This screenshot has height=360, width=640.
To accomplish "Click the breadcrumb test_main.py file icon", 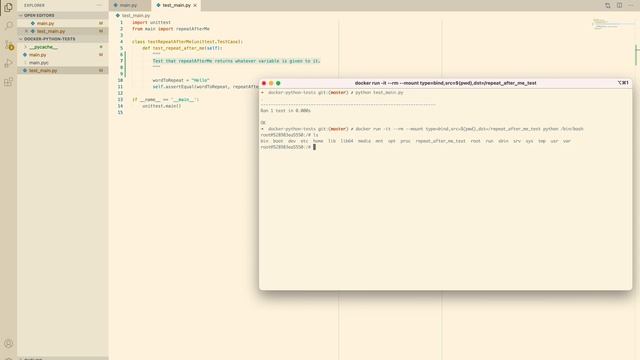I will tap(118, 16).
